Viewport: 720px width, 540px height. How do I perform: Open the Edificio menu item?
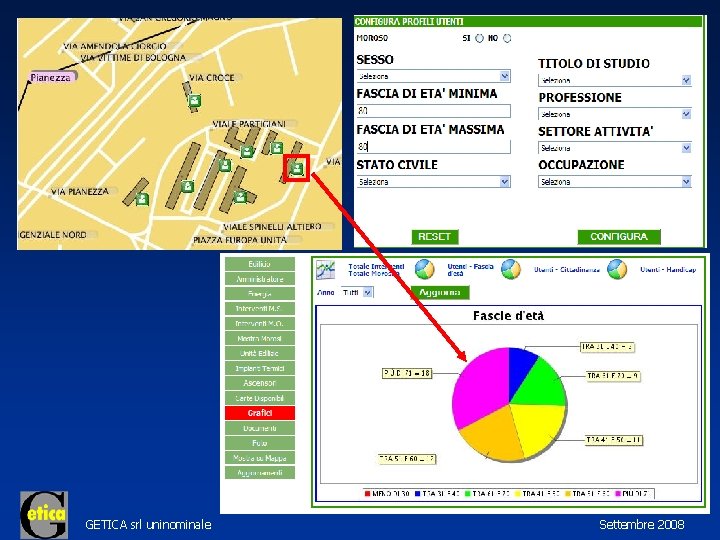point(259,264)
